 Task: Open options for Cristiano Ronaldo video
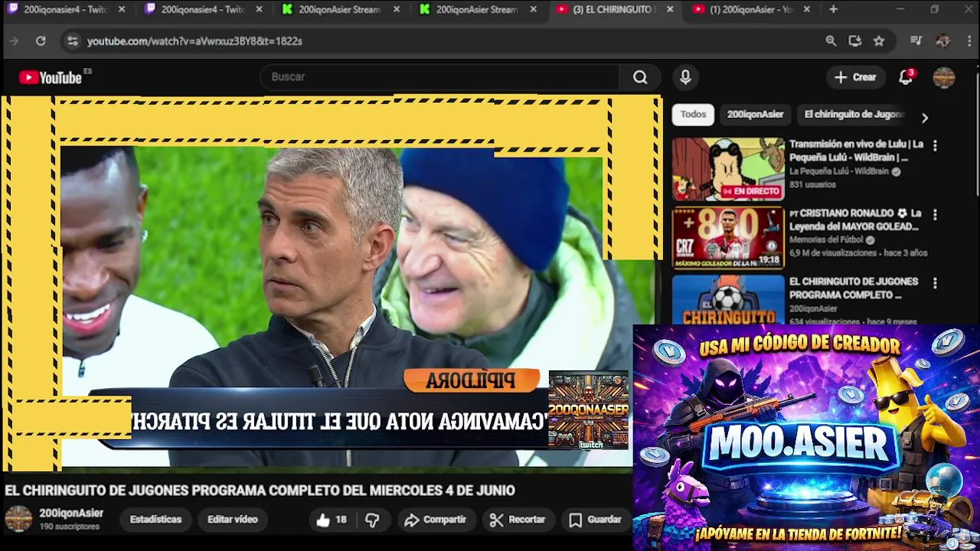(x=935, y=215)
